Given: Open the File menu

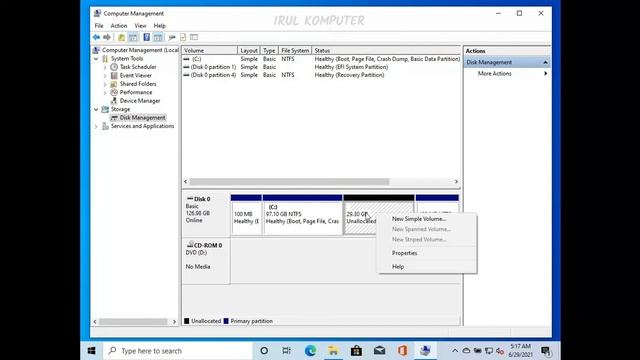Looking at the screenshot, I should 99,26.
